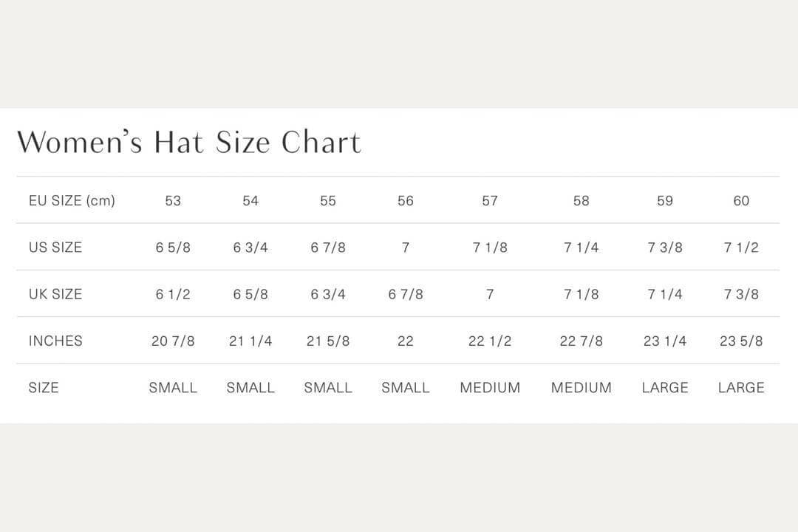Select the 23 5/8 inches cell

tap(741, 341)
